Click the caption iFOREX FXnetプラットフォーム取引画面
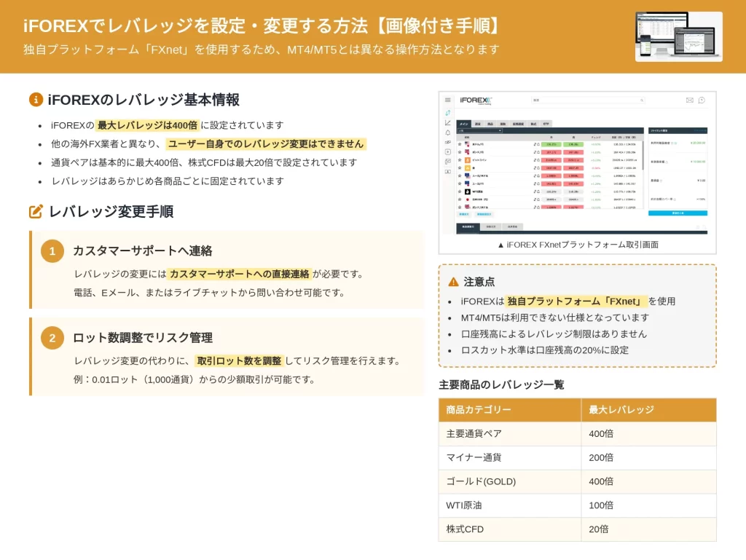This screenshot has height=560, width=746. click(x=578, y=245)
